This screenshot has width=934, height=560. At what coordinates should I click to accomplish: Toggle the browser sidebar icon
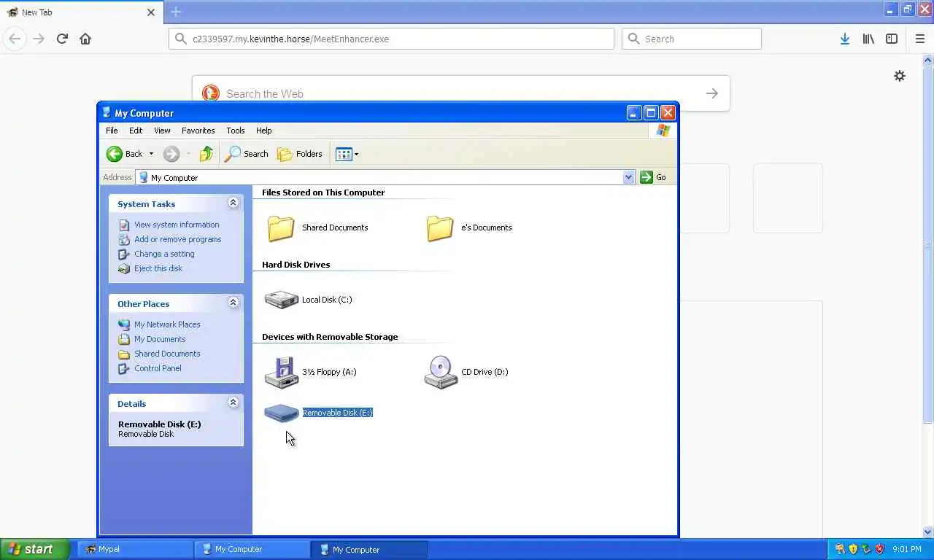click(892, 39)
